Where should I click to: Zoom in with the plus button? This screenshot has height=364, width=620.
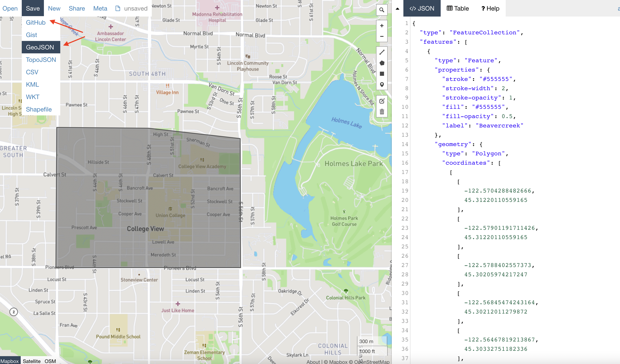[x=382, y=26]
